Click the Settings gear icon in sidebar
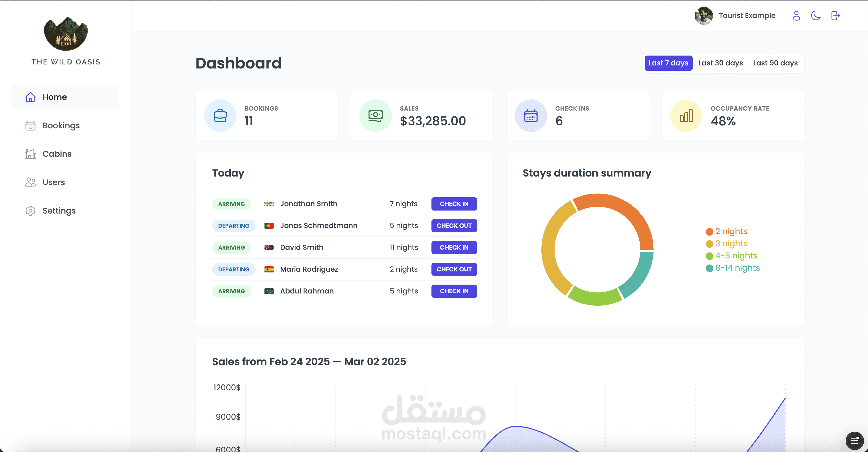The image size is (868, 452). click(x=30, y=211)
